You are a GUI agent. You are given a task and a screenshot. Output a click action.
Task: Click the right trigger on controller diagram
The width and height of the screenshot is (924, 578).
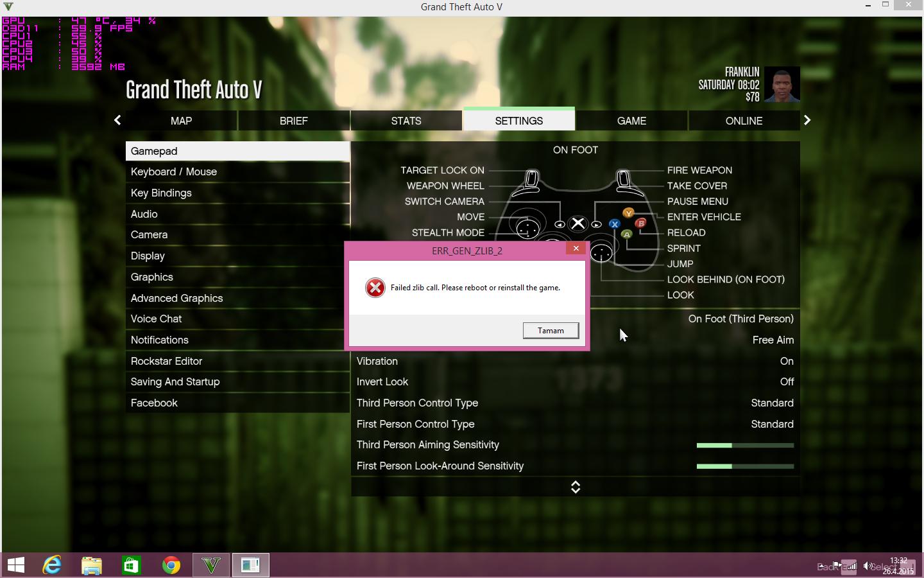623,180
